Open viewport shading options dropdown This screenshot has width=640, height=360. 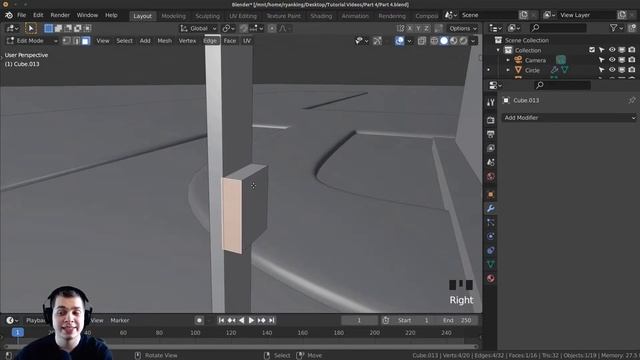[x=473, y=41]
